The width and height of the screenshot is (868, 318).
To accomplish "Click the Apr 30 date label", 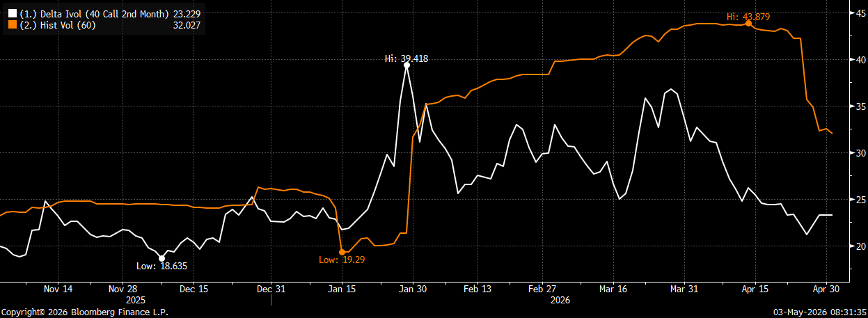I will click(826, 288).
